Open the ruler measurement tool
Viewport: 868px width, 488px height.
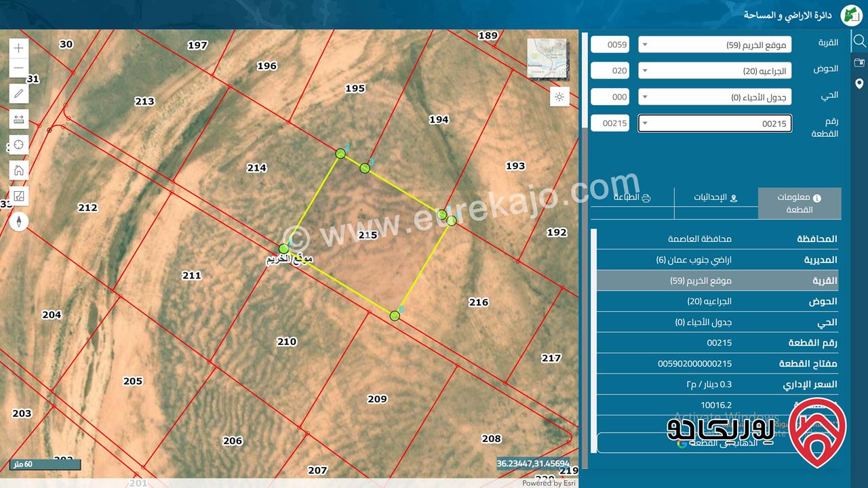pos(19,119)
